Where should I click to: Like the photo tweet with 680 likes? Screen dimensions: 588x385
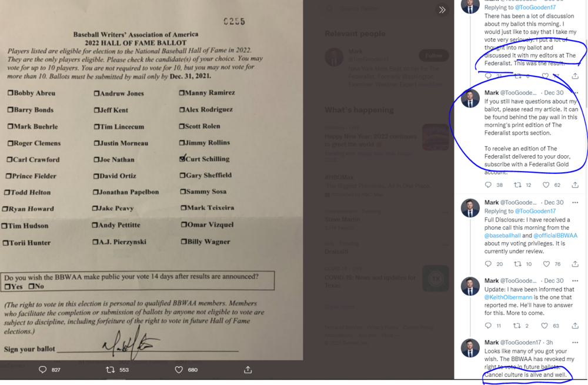click(179, 370)
